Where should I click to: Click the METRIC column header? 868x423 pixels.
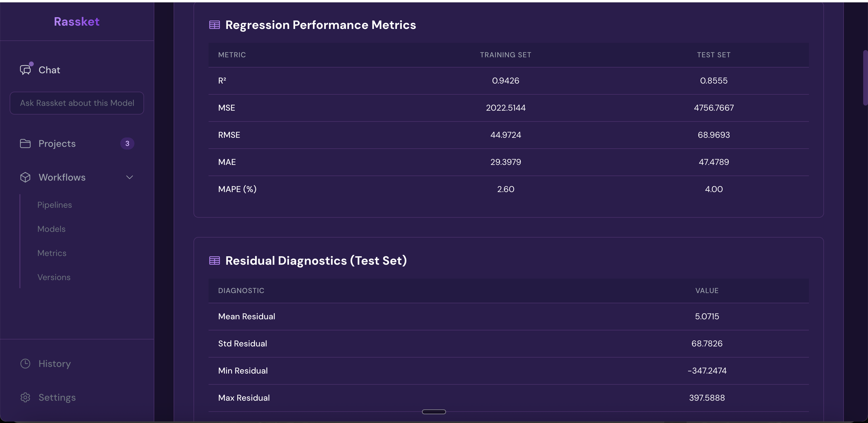(232, 55)
